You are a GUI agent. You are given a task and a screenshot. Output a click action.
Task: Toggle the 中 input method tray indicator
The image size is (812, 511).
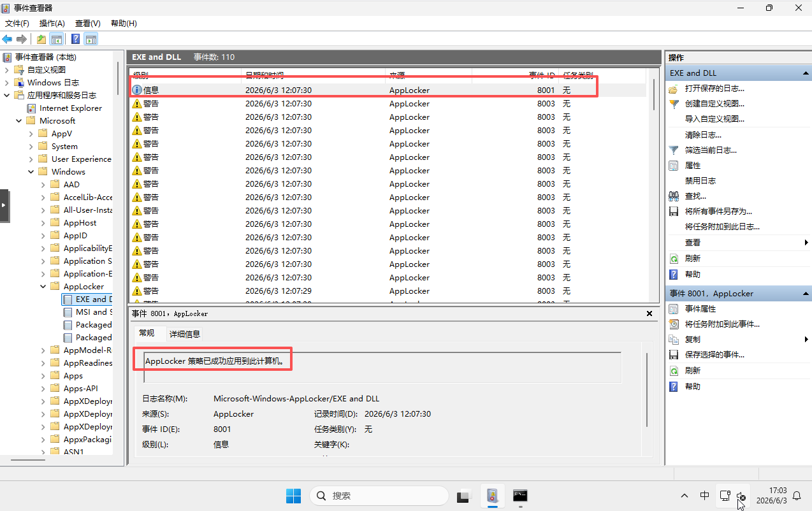704,496
